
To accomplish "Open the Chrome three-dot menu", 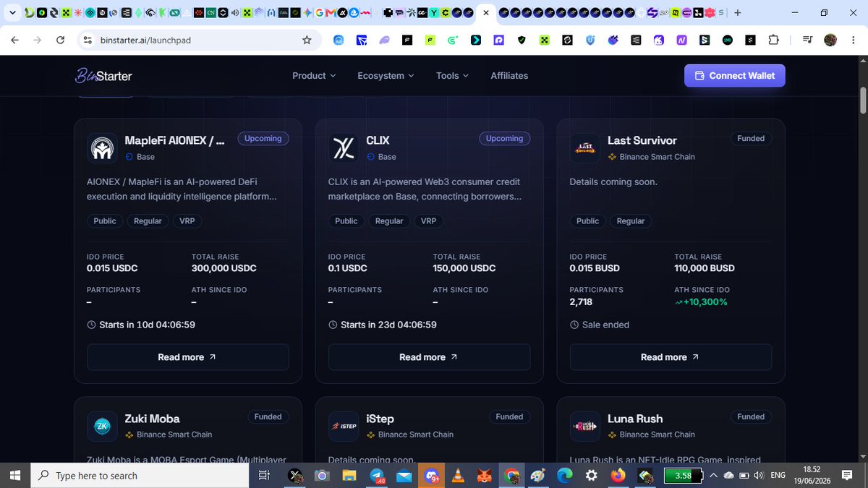I will (x=853, y=40).
